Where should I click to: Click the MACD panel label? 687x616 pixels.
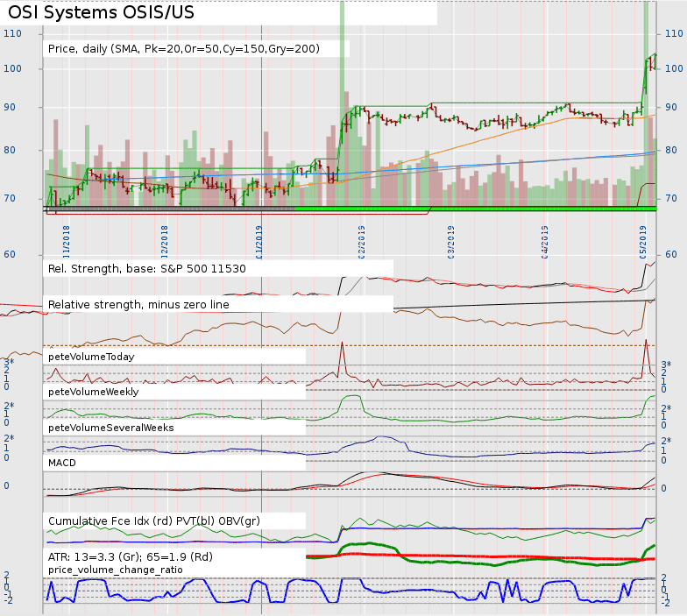pos(61,463)
